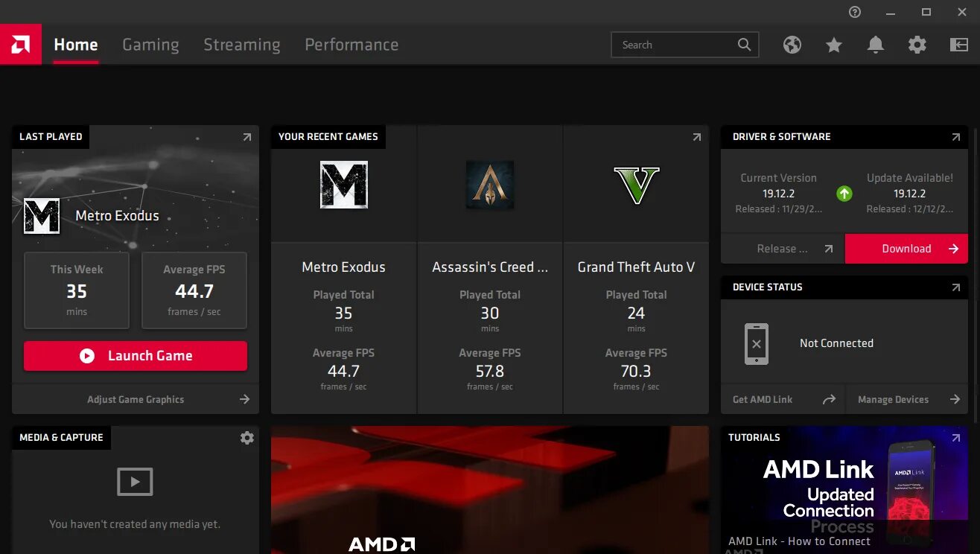Open Adjust Game Graphics
This screenshot has height=554, width=980.
point(135,399)
